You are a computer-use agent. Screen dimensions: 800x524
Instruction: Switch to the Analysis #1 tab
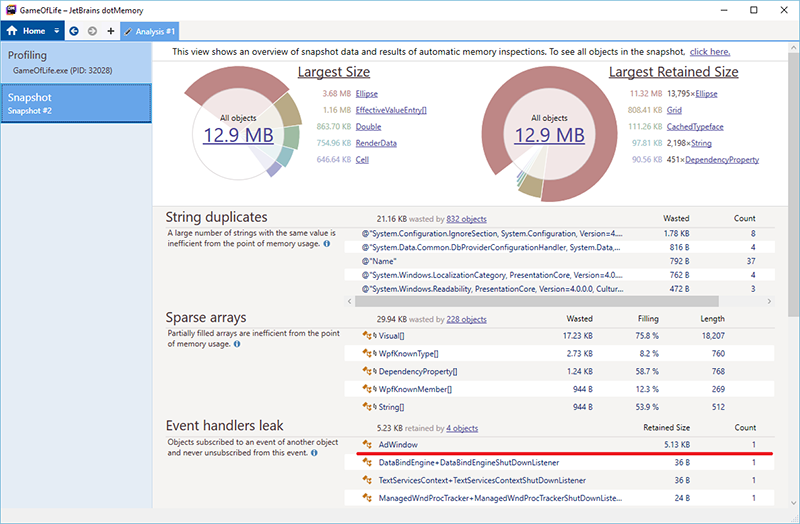(150, 31)
